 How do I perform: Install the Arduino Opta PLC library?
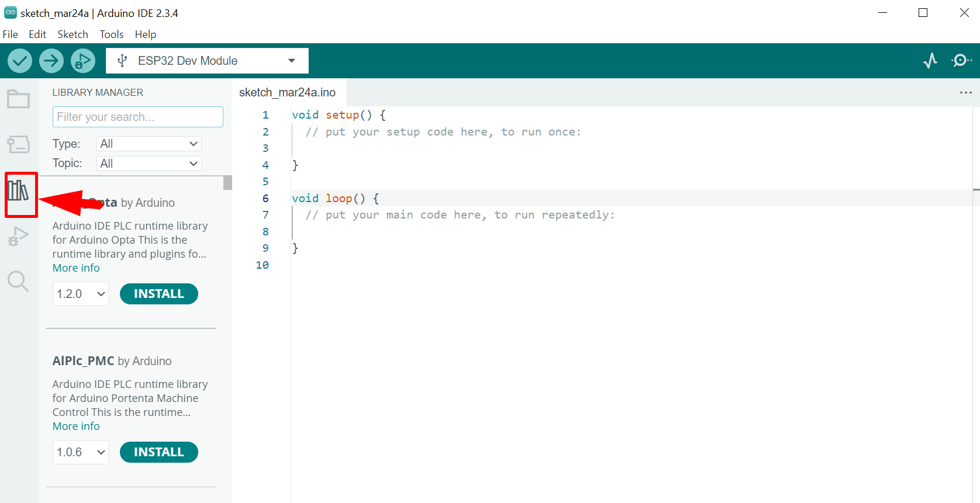tap(159, 294)
